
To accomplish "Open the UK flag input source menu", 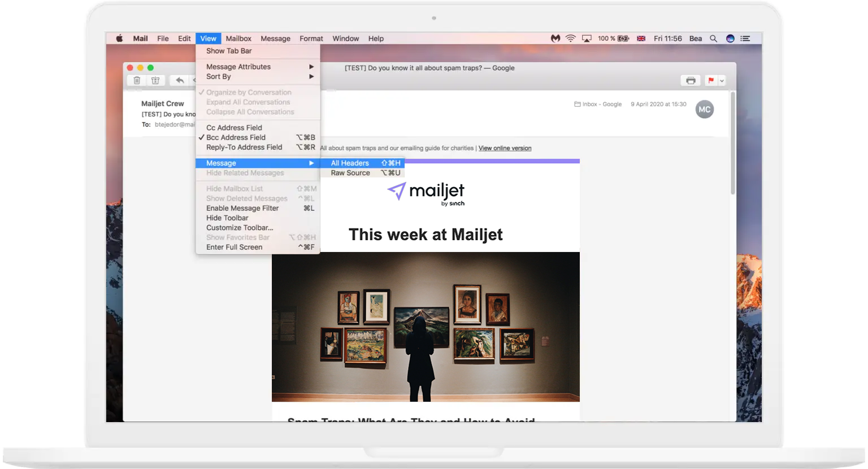I will coord(641,38).
